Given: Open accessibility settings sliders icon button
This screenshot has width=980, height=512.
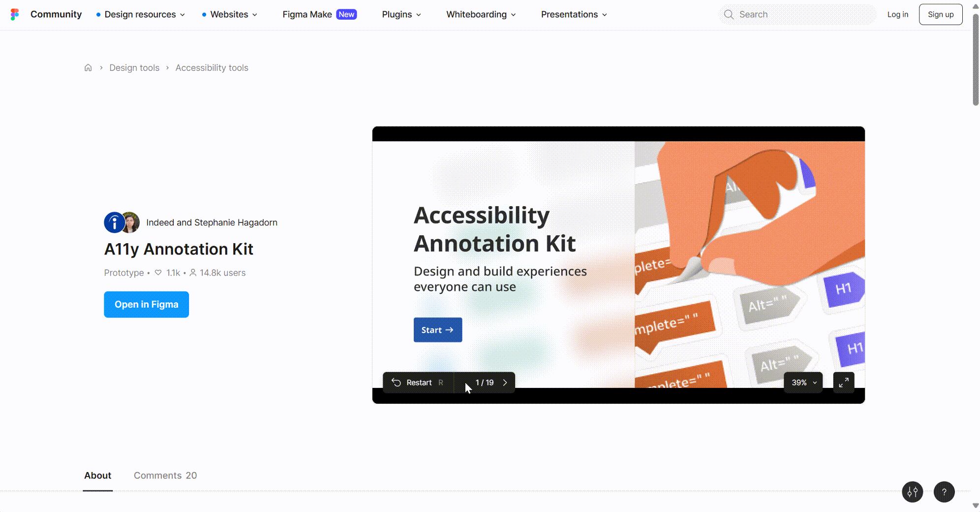Looking at the screenshot, I should pyautogui.click(x=912, y=492).
